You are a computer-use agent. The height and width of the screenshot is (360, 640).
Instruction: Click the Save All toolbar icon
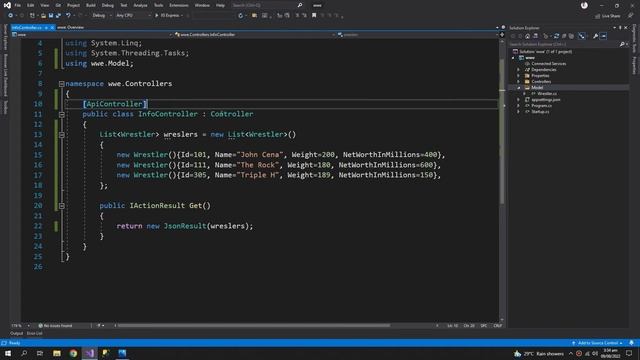58,16
